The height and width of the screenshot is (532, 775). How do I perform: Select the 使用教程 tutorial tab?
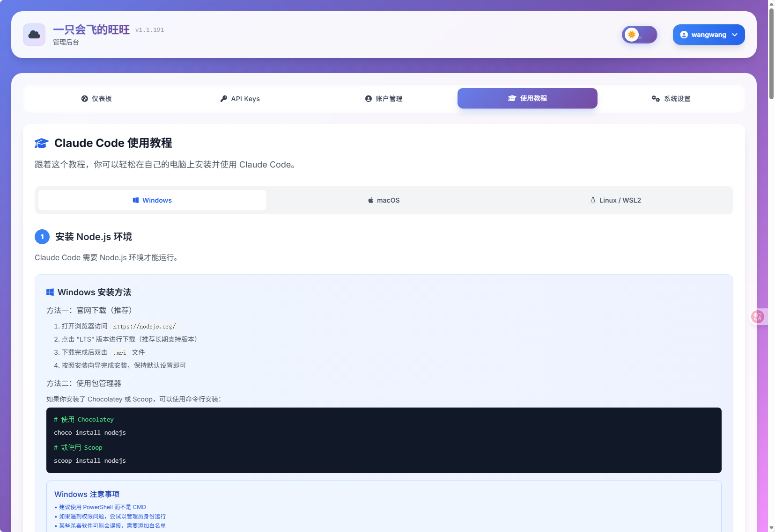pos(527,98)
